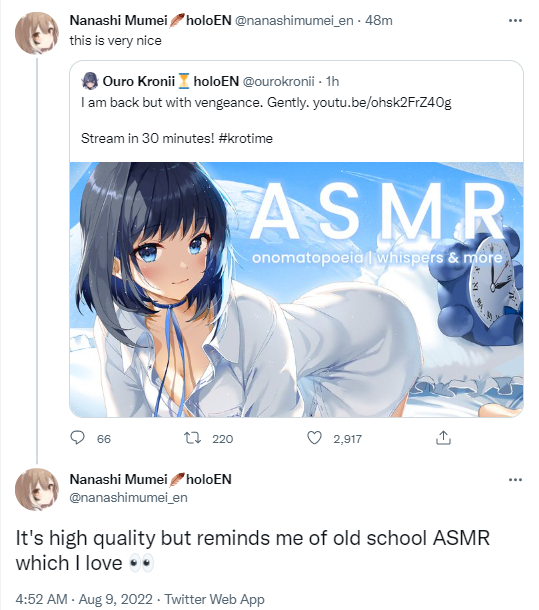Open three-dot menu on lower tweet
Screen dimensions: 539x610
point(515,480)
